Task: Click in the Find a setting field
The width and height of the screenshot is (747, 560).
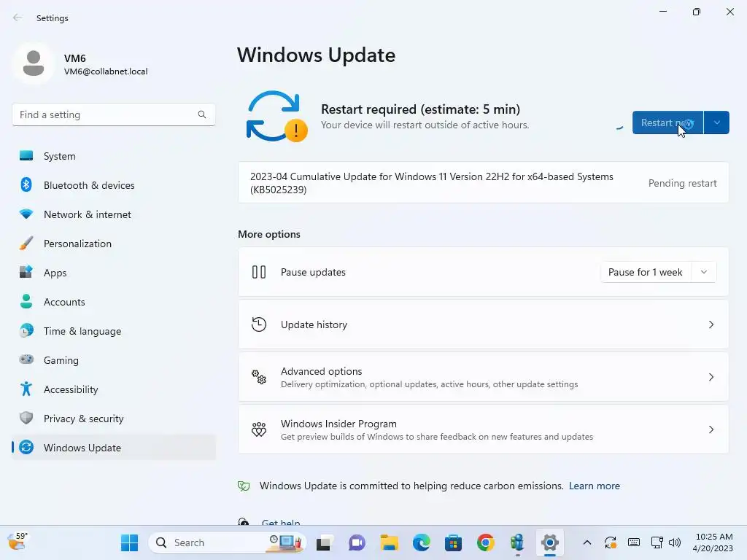Action: point(113,114)
